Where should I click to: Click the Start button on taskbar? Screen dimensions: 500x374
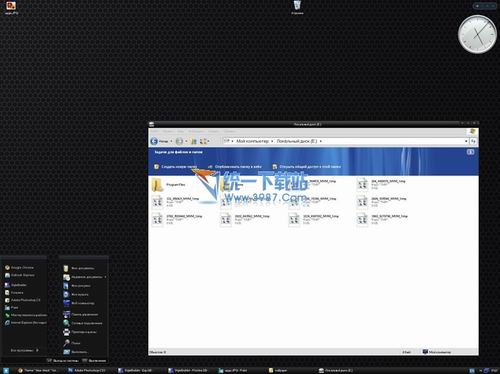tap(6, 370)
